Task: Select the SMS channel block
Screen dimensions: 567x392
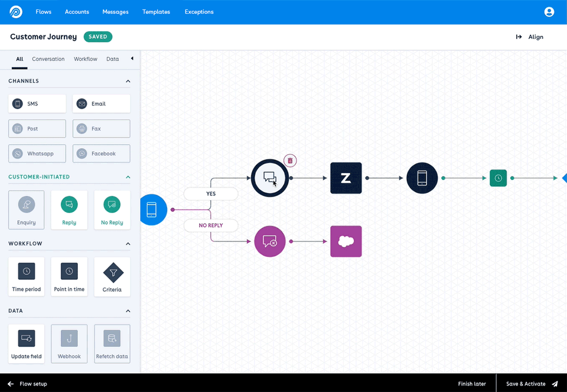Action: [37, 104]
